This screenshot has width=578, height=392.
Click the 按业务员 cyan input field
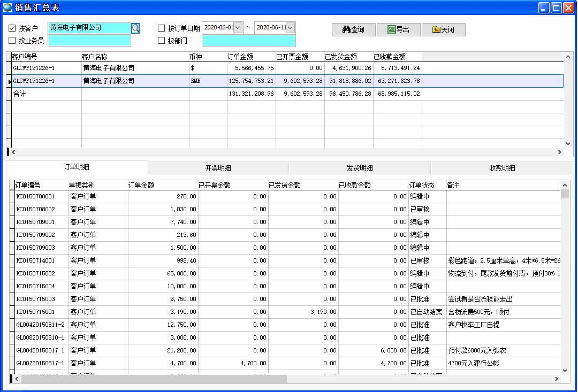(89, 41)
